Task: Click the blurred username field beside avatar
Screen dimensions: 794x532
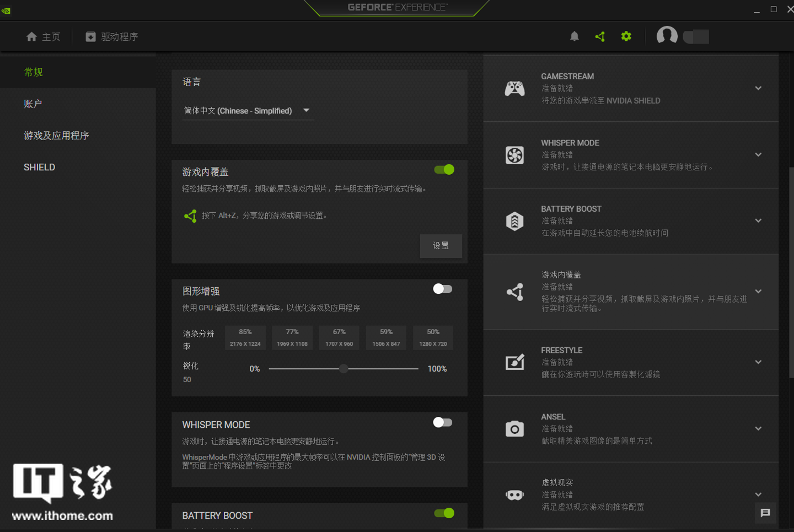Action: (696, 36)
